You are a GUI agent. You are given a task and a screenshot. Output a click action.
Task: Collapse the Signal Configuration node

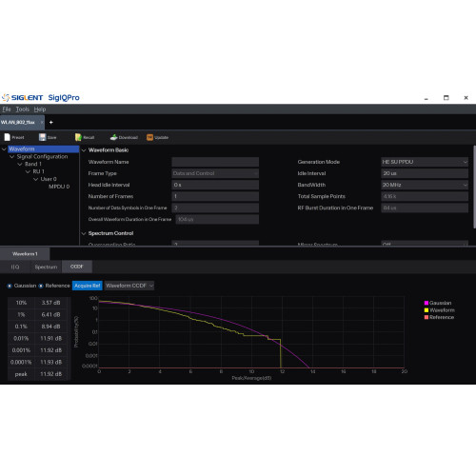pos(12,157)
